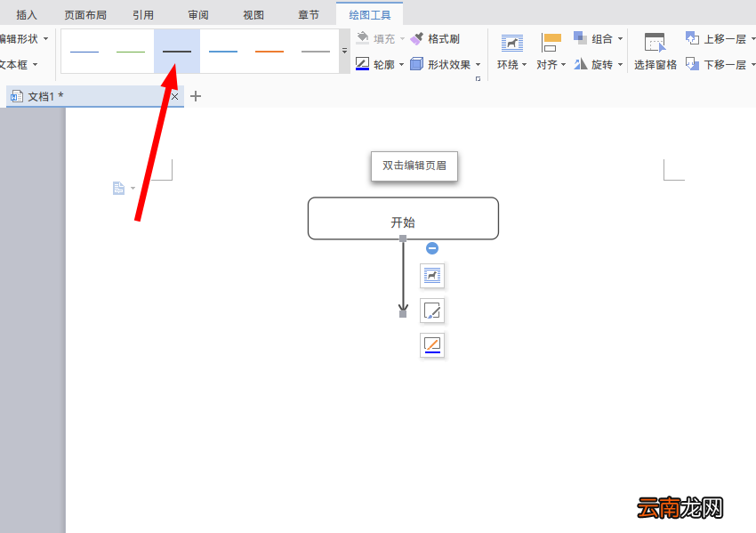The height and width of the screenshot is (533, 756).
Task: Open the 视图 tab
Action: (253, 15)
